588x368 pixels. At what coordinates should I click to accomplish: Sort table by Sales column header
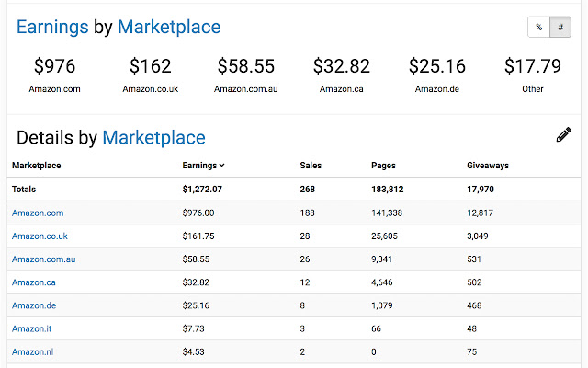(311, 166)
